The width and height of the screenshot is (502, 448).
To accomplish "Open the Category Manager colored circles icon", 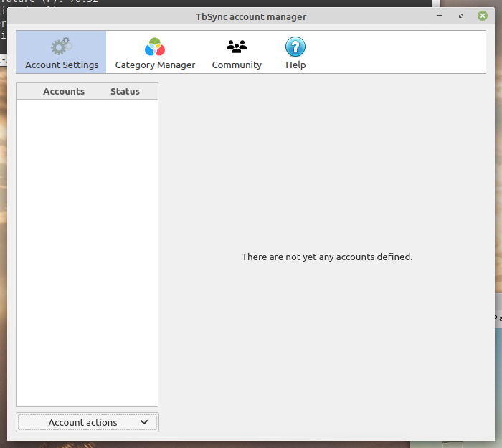I will pos(155,47).
